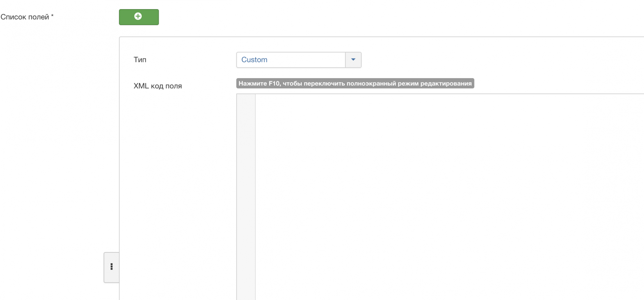The image size is (644, 300).
Task: Click the XML код поля label
Action: pyautogui.click(x=157, y=86)
